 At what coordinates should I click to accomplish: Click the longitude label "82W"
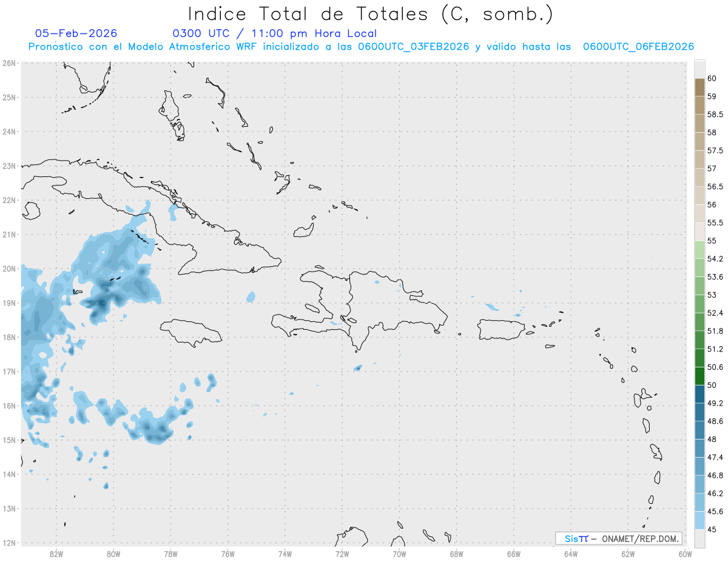pos(56,554)
